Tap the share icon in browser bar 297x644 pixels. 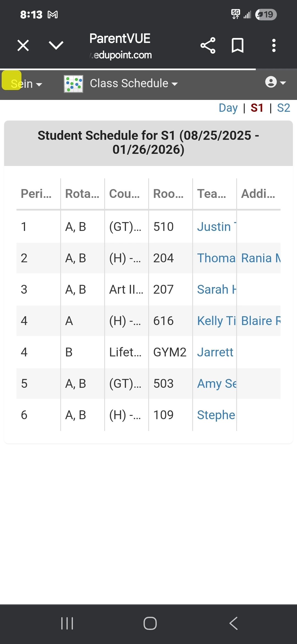(x=208, y=45)
